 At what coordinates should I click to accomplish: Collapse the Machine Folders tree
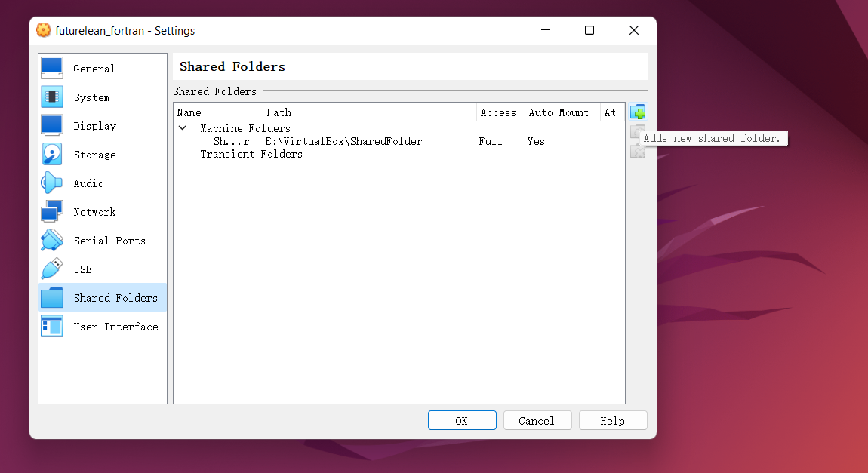pyautogui.click(x=183, y=127)
